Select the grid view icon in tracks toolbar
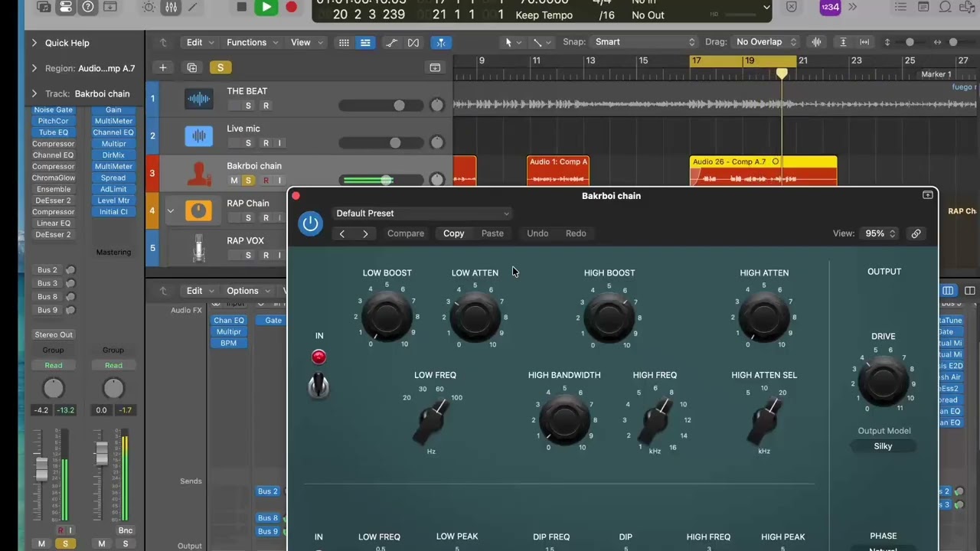 click(x=344, y=43)
